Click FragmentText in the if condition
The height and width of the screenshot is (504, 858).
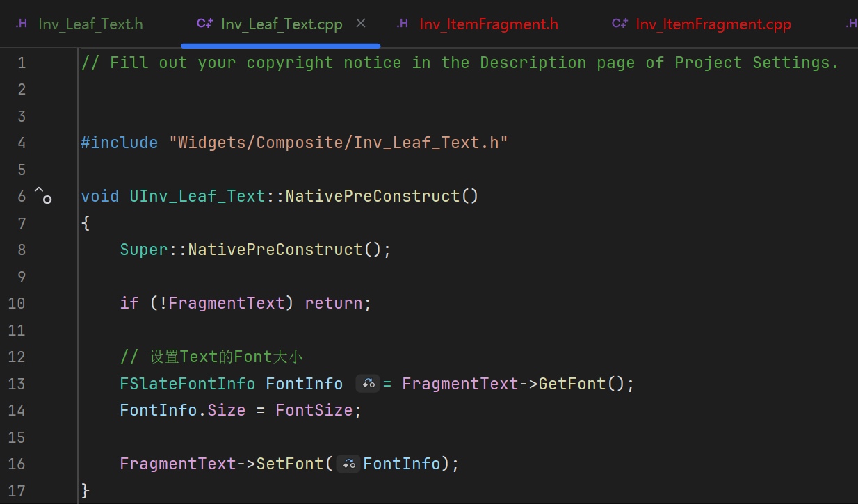coord(227,303)
